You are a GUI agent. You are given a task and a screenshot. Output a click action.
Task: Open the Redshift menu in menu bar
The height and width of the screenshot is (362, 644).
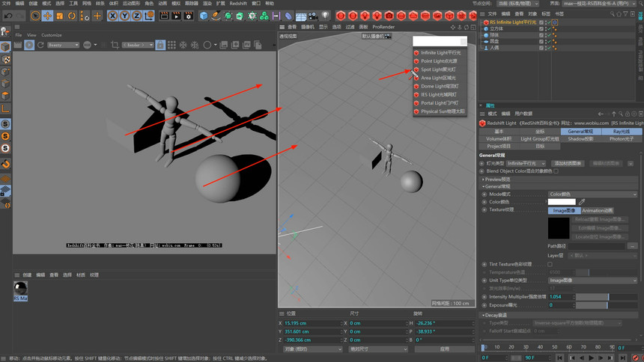[238, 3]
